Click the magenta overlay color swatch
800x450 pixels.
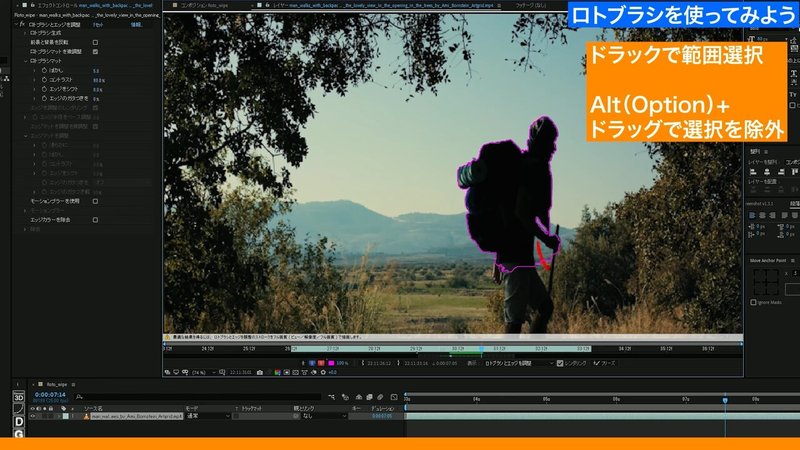(x=331, y=363)
